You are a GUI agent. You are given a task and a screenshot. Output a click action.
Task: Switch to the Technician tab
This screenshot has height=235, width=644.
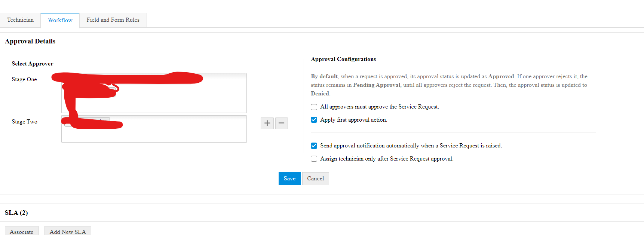point(20,20)
